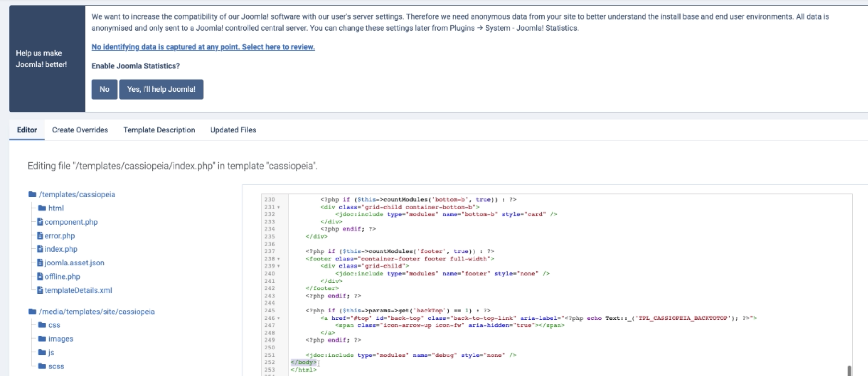This screenshot has height=376, width=868.
Task: Expand the html folder label
Action: [56, 208]
